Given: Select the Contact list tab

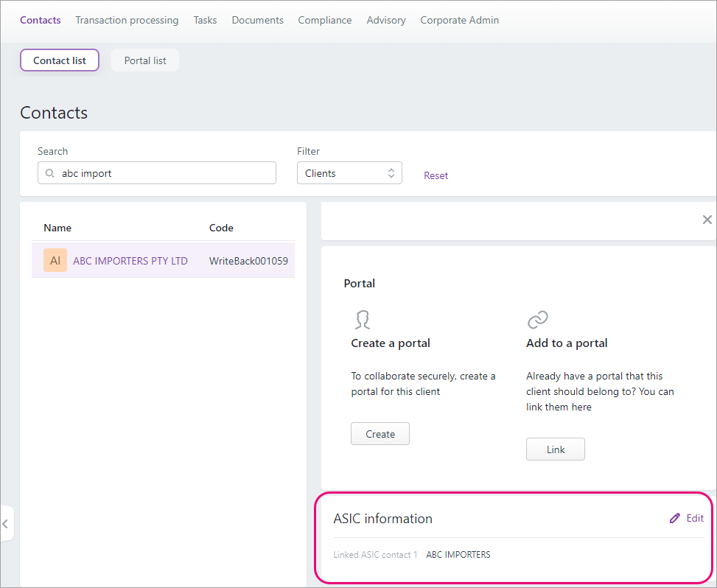Looking at the screenshot, I should pos(60,60).
